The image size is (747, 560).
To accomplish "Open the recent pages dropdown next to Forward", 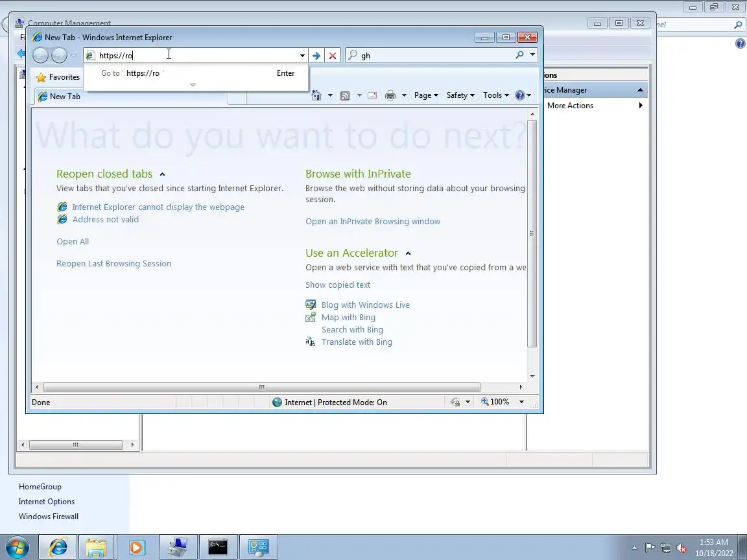I will (73, 55).
